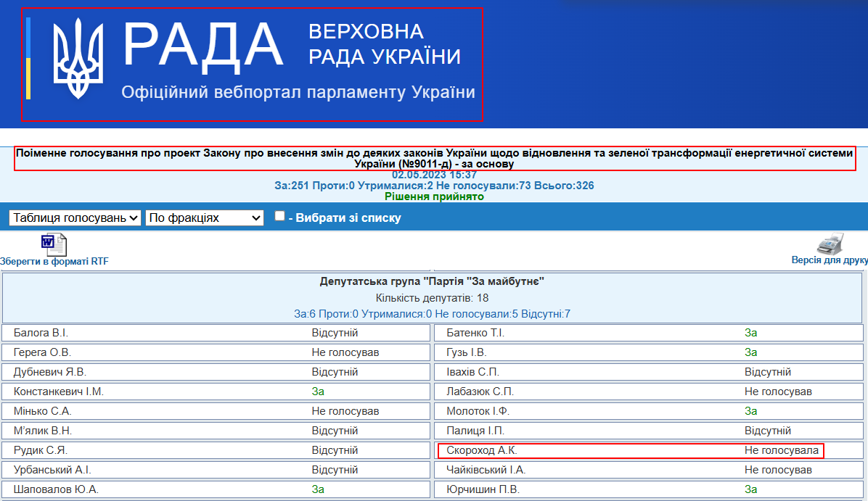The height and width of the screenshot is (501, 868).
Task: Click 'За' vote next to Гузь
Action: [750, 352]
